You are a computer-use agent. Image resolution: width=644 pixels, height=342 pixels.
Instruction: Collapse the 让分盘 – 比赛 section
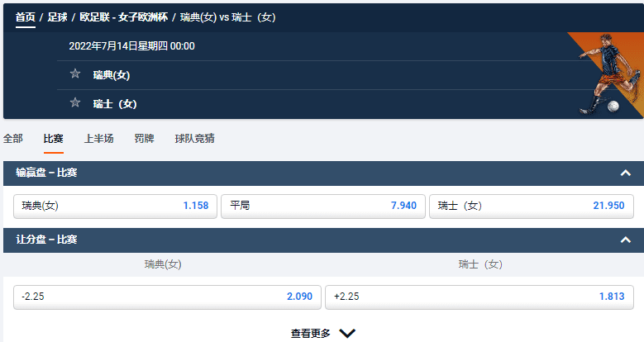coord(626,240)
